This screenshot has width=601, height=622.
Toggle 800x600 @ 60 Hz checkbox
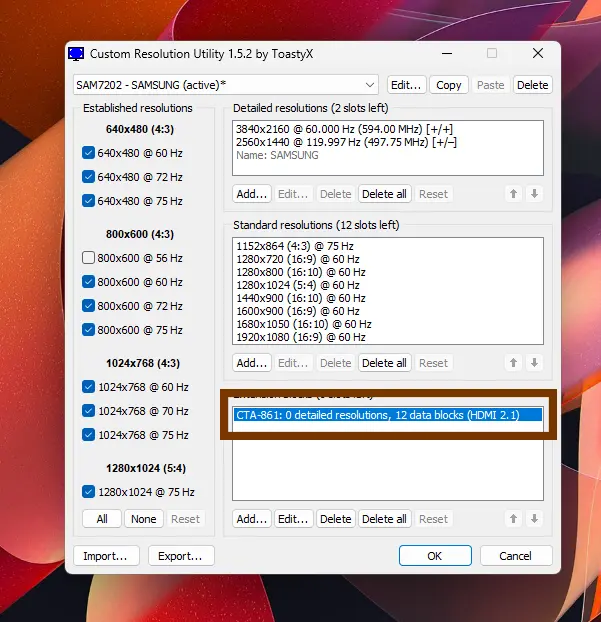[x=88, y=282]
